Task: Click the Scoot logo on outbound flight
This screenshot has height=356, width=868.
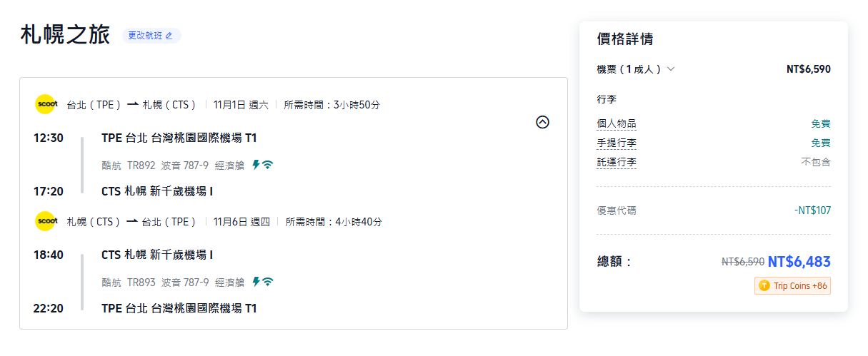Action: pyautogui.click(x=46, y=105)
